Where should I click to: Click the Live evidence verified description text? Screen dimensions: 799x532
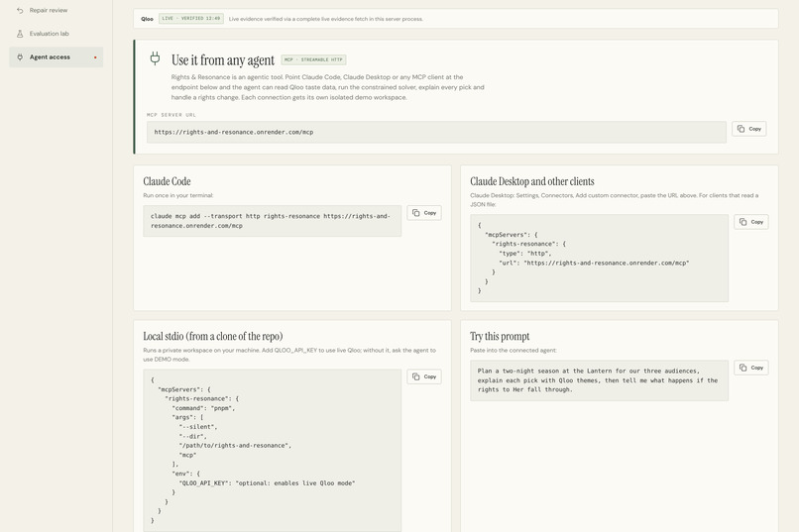pyautogui.click(x=325, y=19)
